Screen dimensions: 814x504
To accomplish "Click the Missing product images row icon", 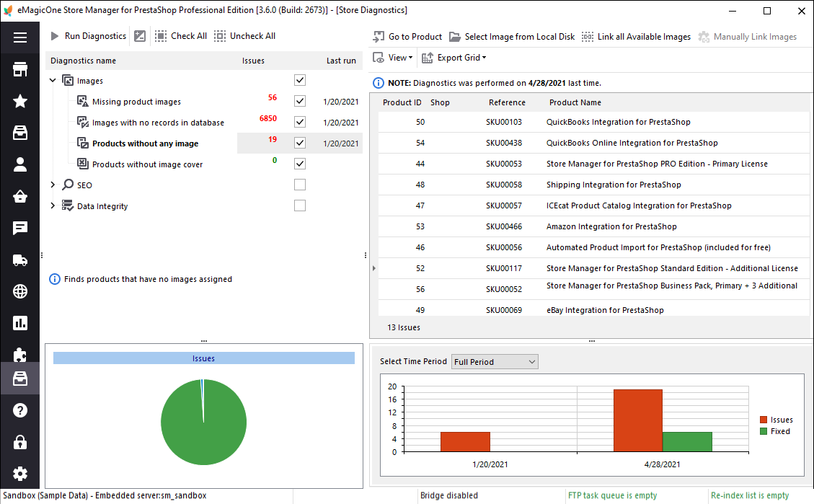I will click(x=82, y=101).
